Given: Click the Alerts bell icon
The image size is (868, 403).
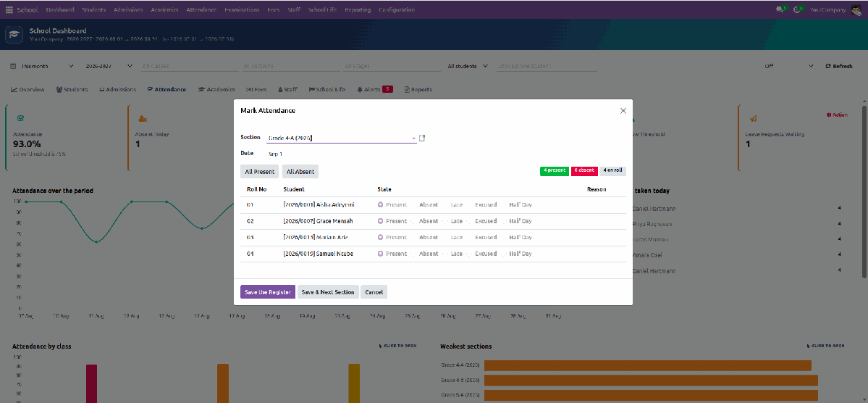Looking at the screenshot, I should [360, 89].
